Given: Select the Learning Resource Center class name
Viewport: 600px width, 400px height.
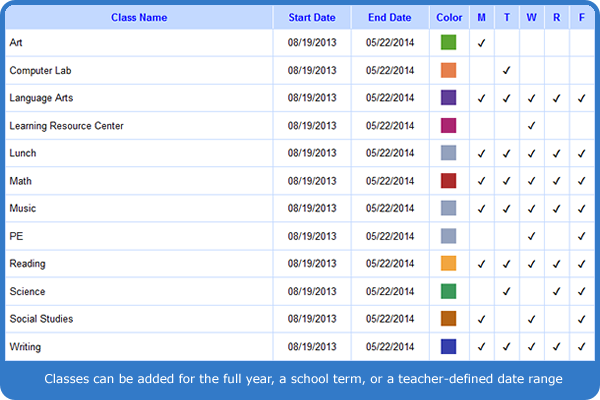Looking at the screenshot, I should pyautogui.click(x=66, y=126).
